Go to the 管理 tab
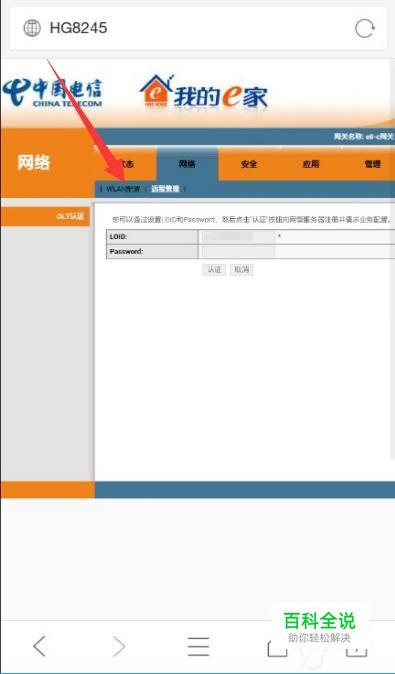Screen dimensions: 395x674 tap(372, 164)
